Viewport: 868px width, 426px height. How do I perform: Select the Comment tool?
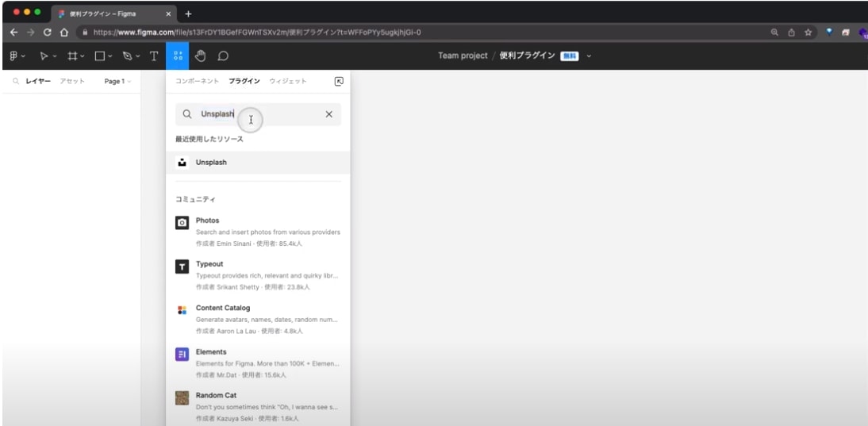point(223,56)
